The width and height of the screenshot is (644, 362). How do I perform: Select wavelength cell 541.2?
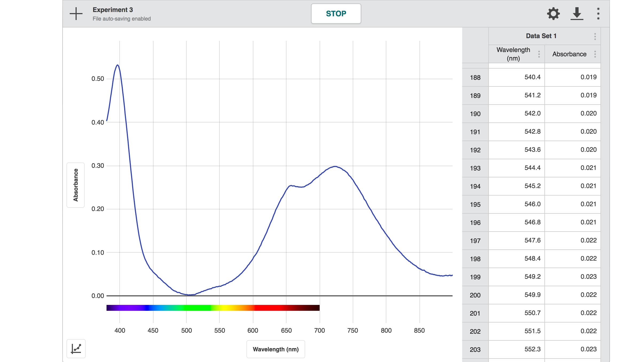517,95
